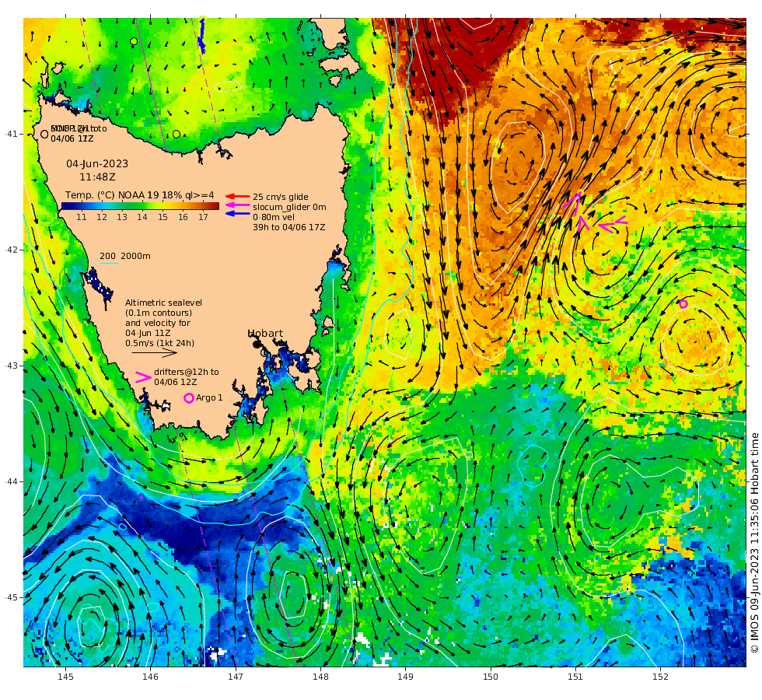Click the drifters@12h to label
The height and width of the screenshot is (700, 762).
pyautogui.click(x=187, y=372)
